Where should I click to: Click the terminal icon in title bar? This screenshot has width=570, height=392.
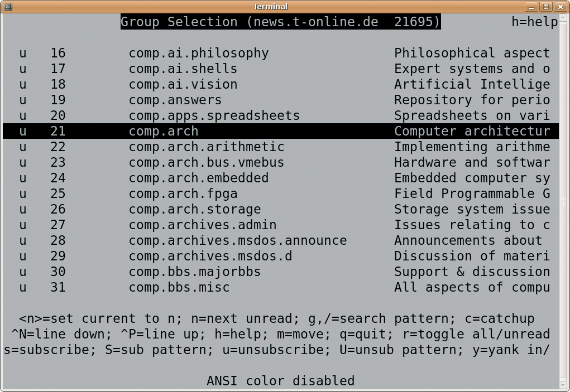[x=8, y=7]
